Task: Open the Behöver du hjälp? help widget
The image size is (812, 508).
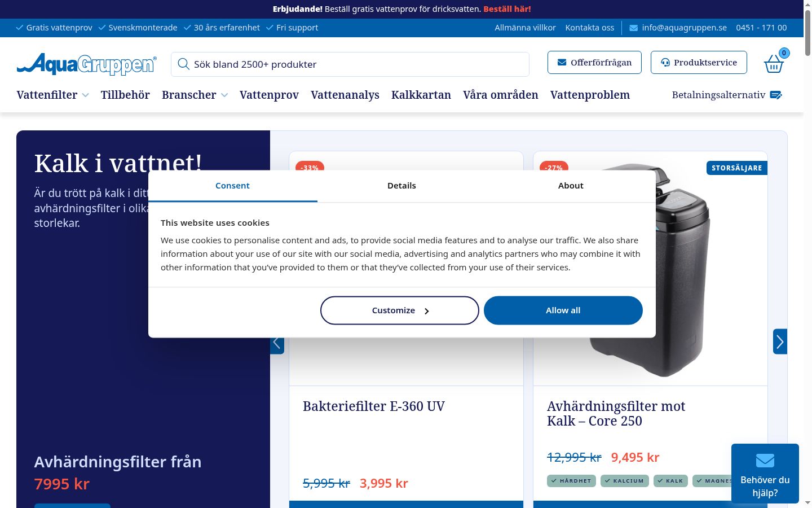Action: [765, 473]
